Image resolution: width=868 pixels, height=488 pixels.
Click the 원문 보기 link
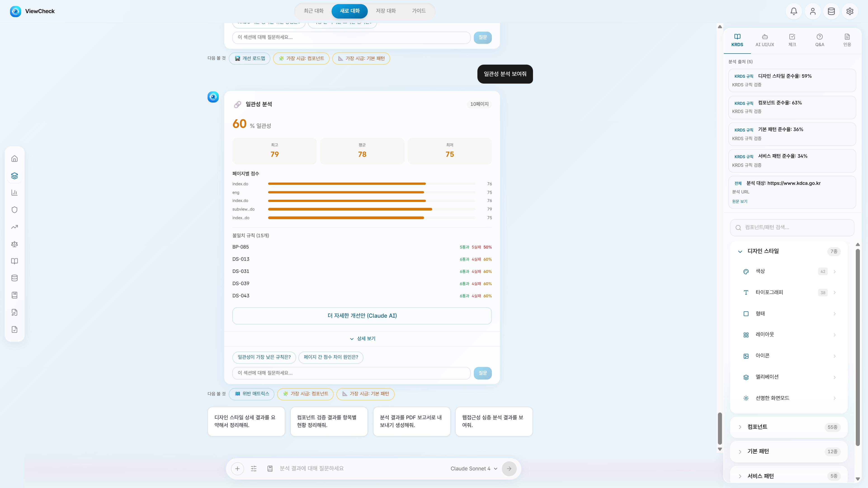coord(740,201)
